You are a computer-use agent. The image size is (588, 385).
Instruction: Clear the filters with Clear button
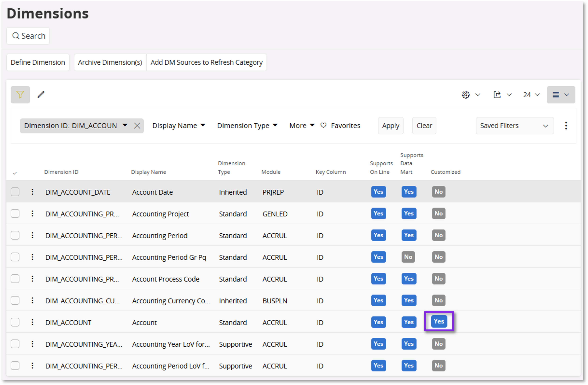coord(424,126)
